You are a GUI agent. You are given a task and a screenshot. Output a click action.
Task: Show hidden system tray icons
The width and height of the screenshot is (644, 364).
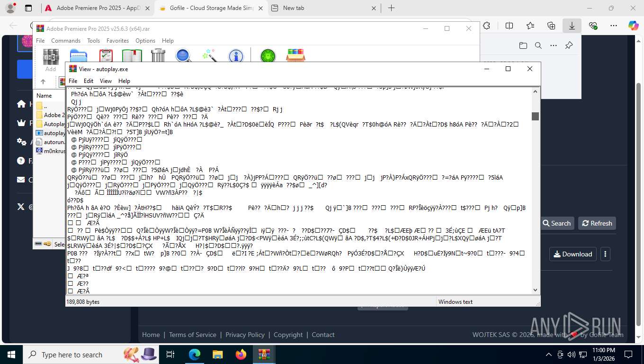point(549,355)
